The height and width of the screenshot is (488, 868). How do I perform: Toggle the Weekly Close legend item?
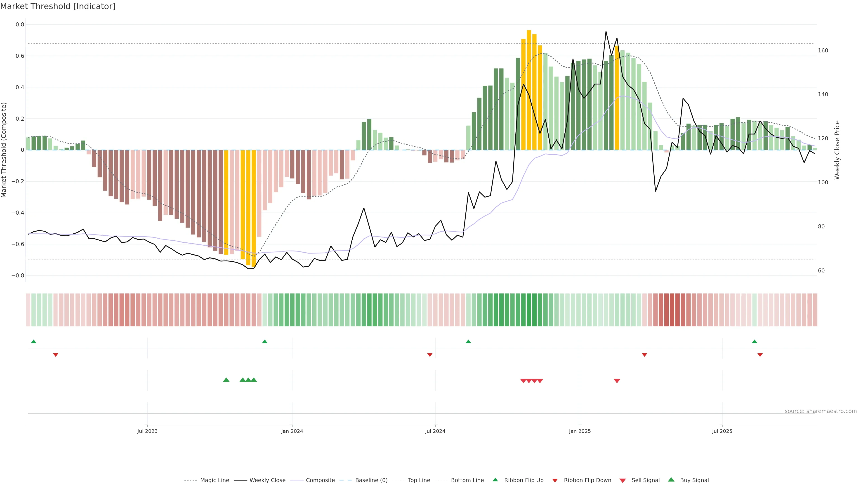[267, 480]
